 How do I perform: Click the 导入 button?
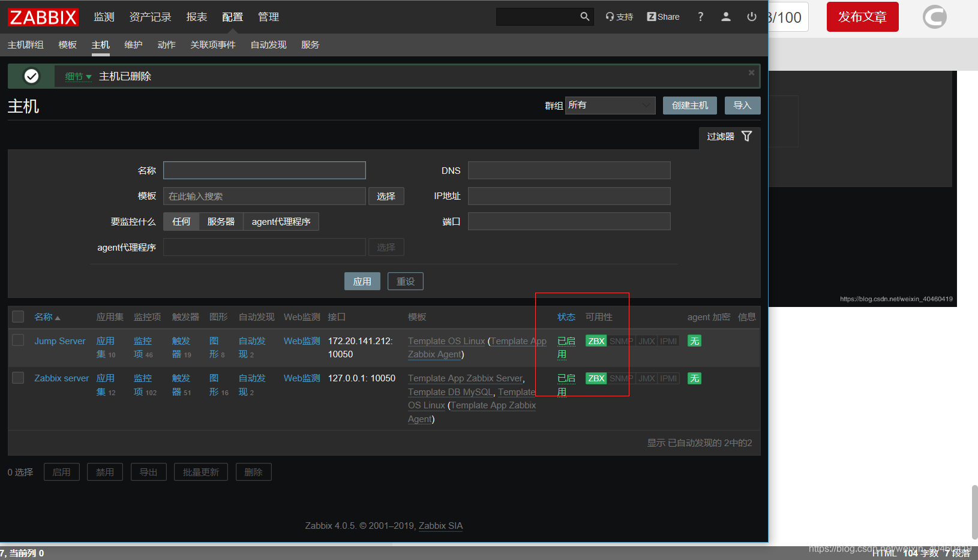(x=742, y=106)
